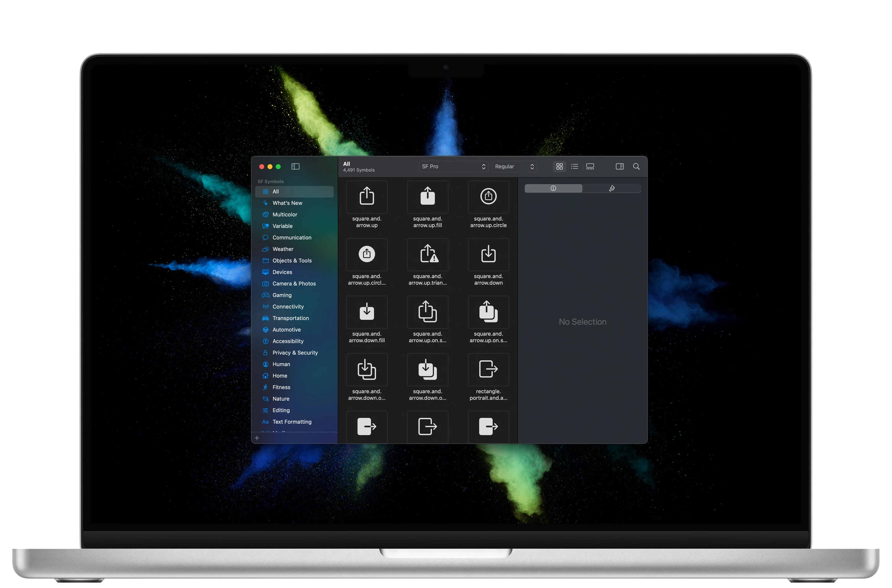
Task: Open Text Formatting category
Action: 294,422
